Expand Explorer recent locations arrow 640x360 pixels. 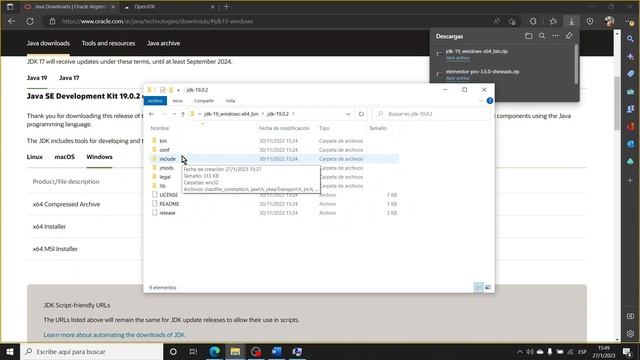174,114
